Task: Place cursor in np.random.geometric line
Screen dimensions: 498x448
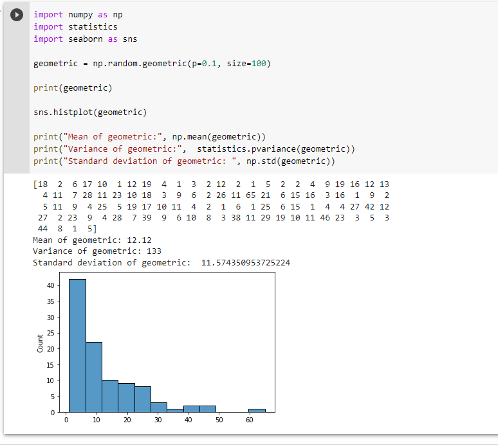Action: [x=152, y=64]
